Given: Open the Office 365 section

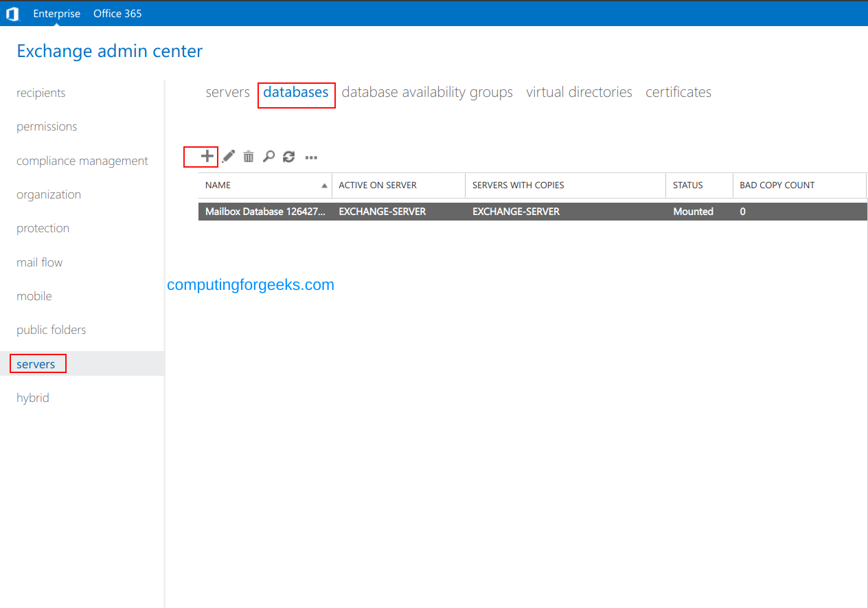Looking at the screenshot, I should (117, 13).
